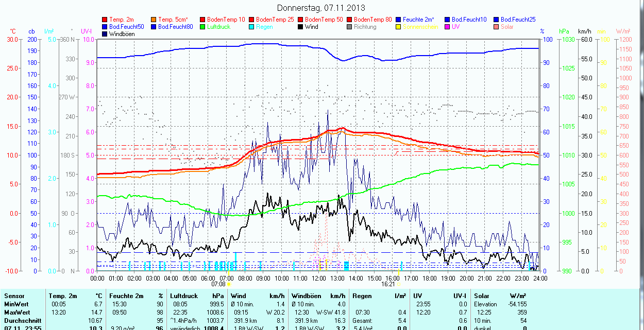Click the sunrise marker at 07:08
This screenshot has height=330, width=644.
click(229, 284)
